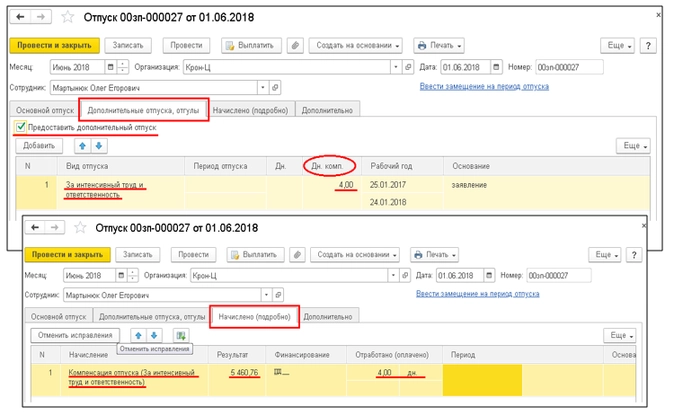Viewport: 674px width, 414px height.
Task: Select Дн. комп. cell value 4,00
Action: (346, 185)
